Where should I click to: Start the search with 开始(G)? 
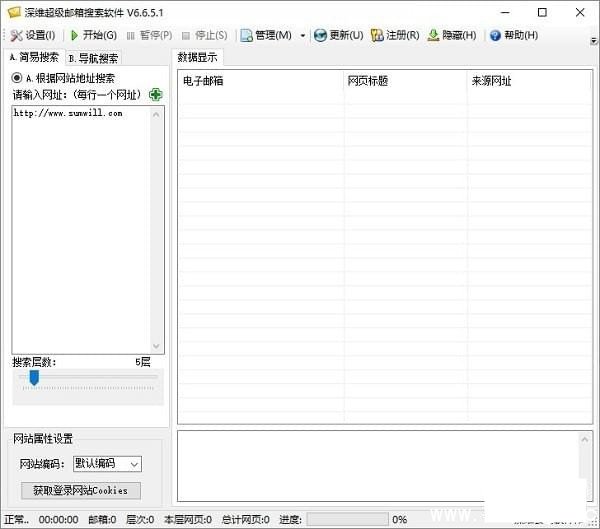pyautogui.click(x=94, y=36)
